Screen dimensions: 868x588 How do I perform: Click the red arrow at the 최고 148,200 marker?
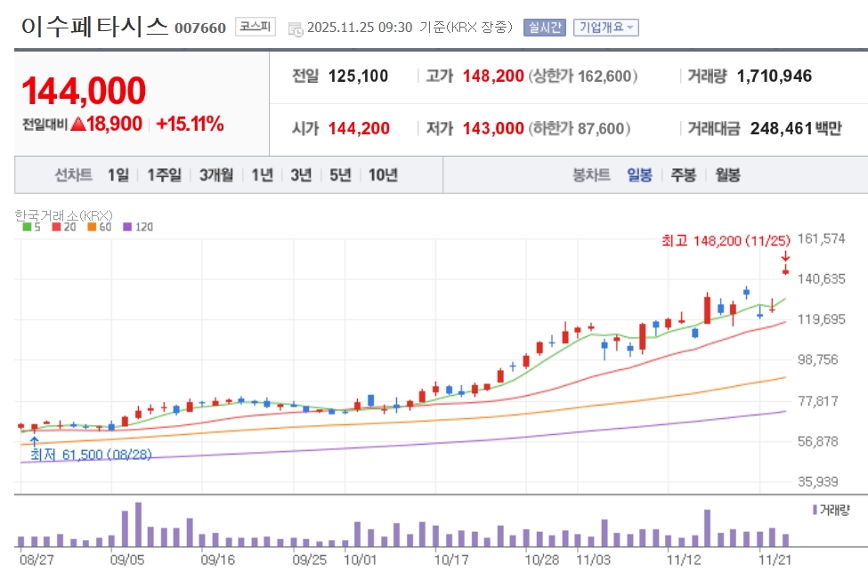(x=785, y=257)
